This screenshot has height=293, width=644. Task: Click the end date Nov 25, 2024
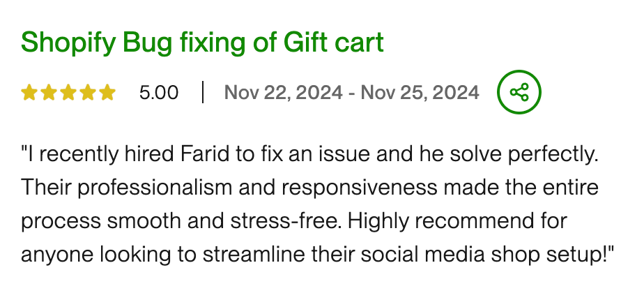point(420,92)
